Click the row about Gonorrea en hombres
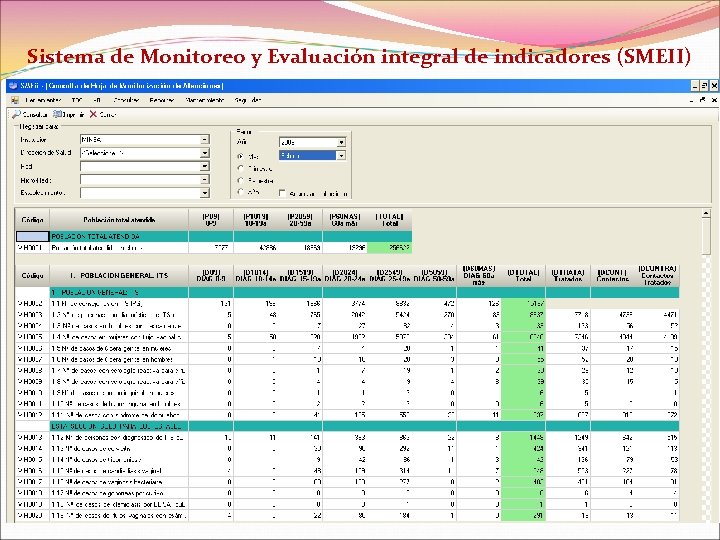 [347, 360]
